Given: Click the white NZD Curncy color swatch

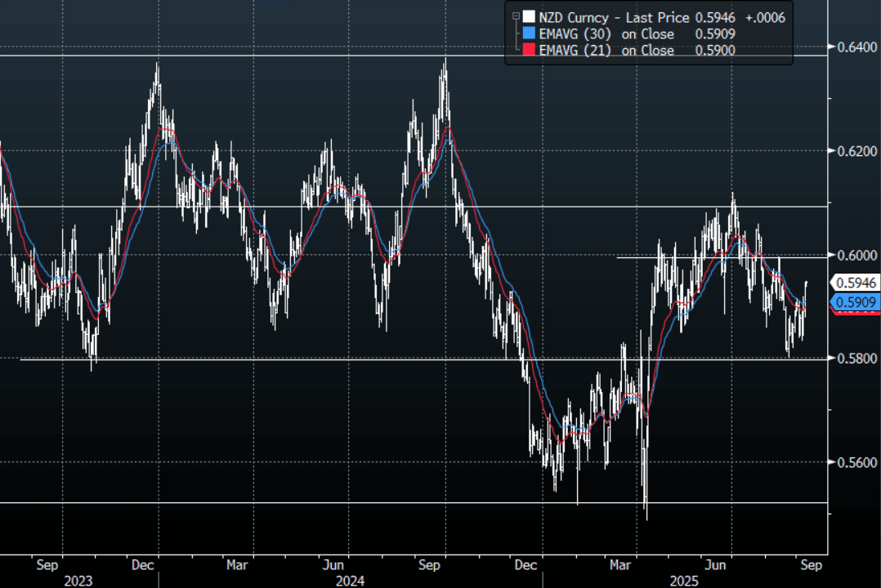Looking at the screenshot, I should [529, 16].
